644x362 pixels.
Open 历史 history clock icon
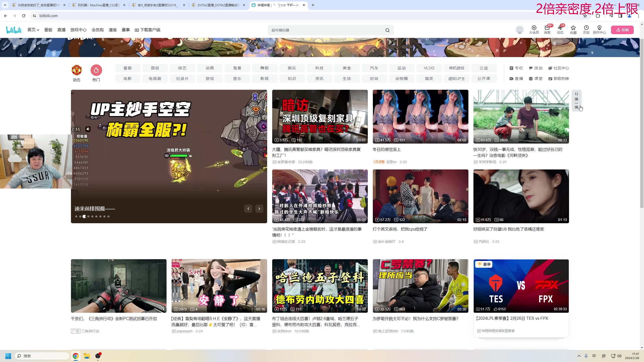click(586, 30)
